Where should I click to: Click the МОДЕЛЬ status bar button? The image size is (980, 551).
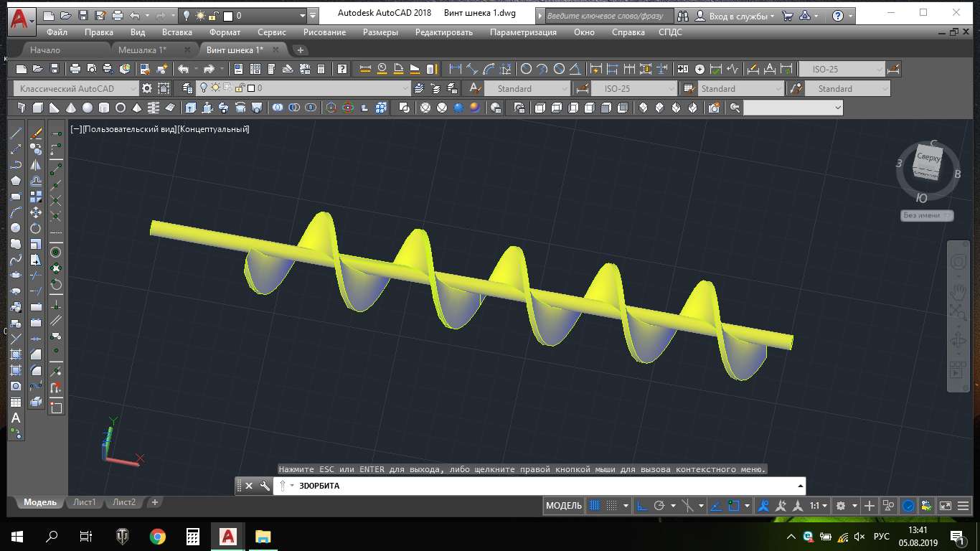pos(564,506)
